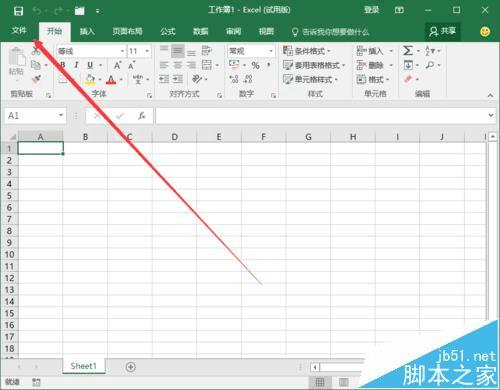This screenshot has height=390, width=500.
Task: Open the Name Box dropdown arrow
Action: [61, 115]
